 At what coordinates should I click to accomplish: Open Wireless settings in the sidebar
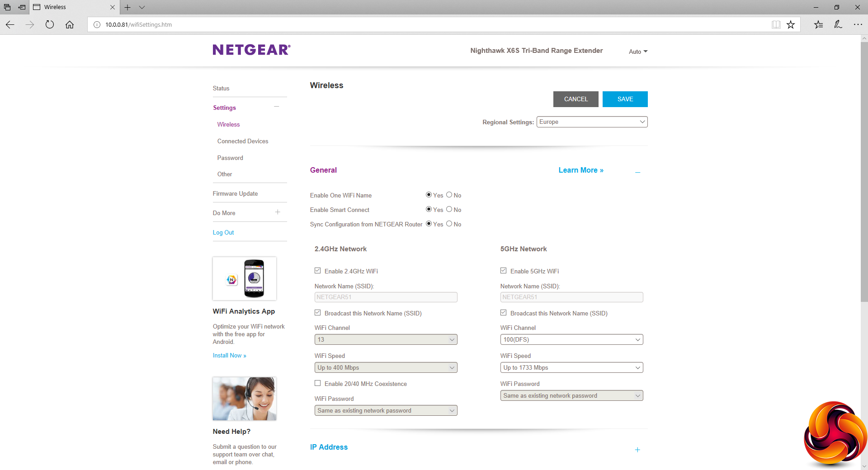coord(228,124)
